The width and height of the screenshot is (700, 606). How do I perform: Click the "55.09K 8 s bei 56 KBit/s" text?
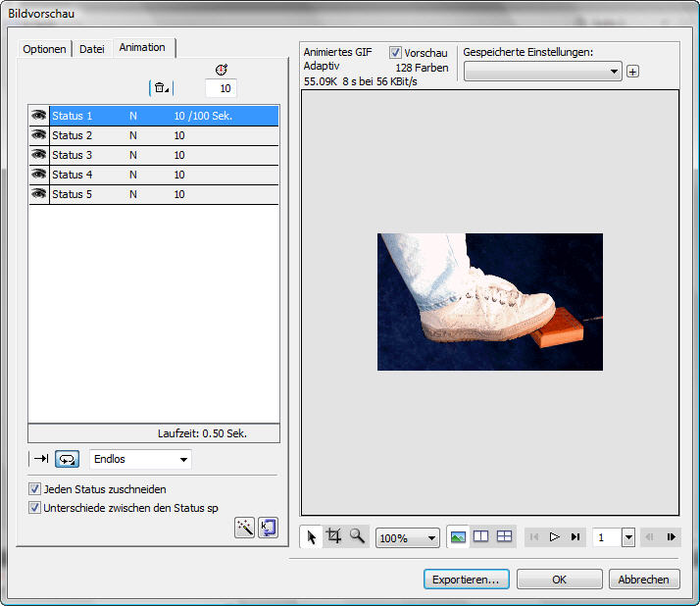click(x=360, y=81)
